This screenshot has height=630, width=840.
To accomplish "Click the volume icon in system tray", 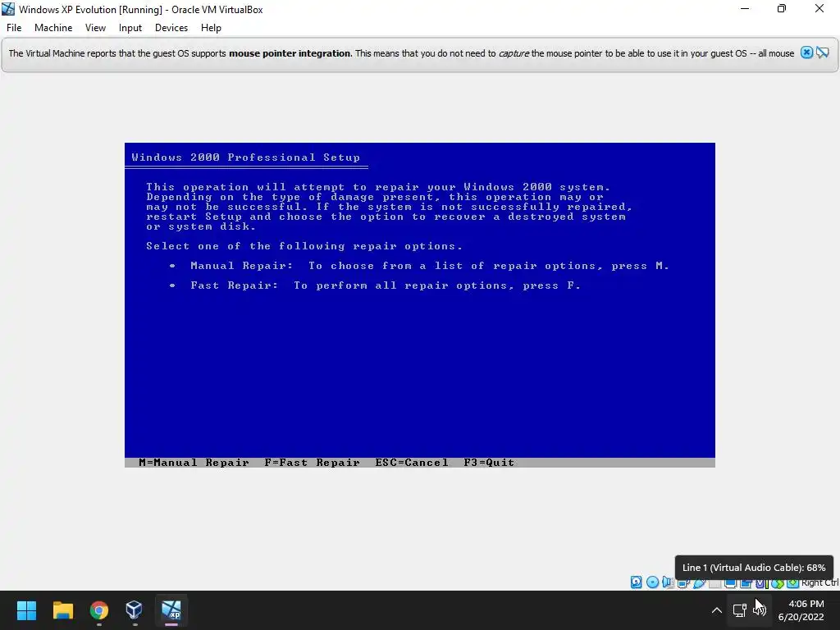I will (760, 610).
